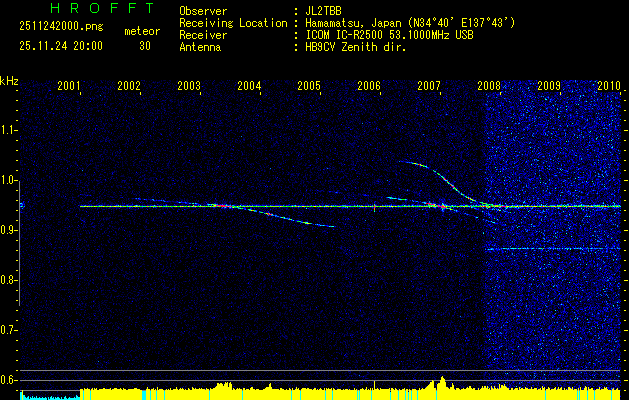Click the meteor count value 30
629x400 pixels.
pyautogui.click(x=145, y=46)
